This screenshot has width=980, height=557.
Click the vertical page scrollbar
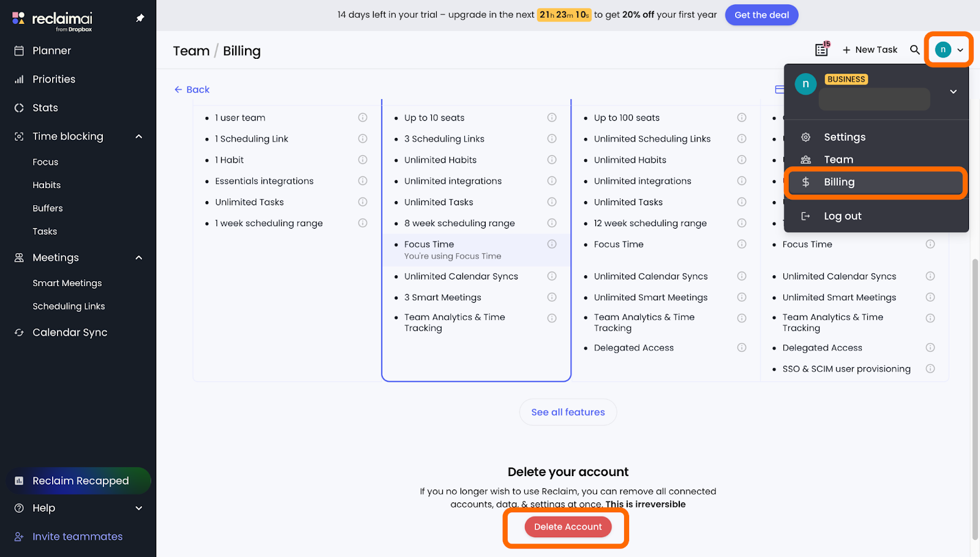point(975,398)
